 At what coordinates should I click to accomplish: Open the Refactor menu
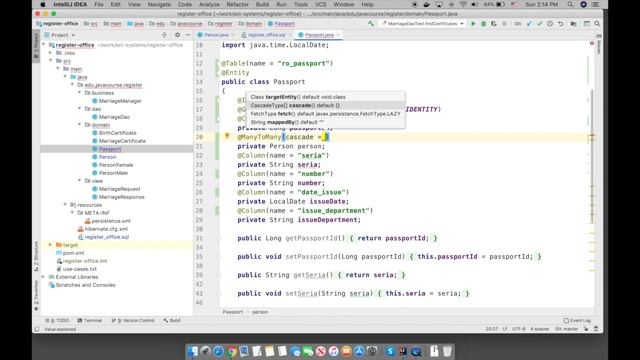click(238, 4)
